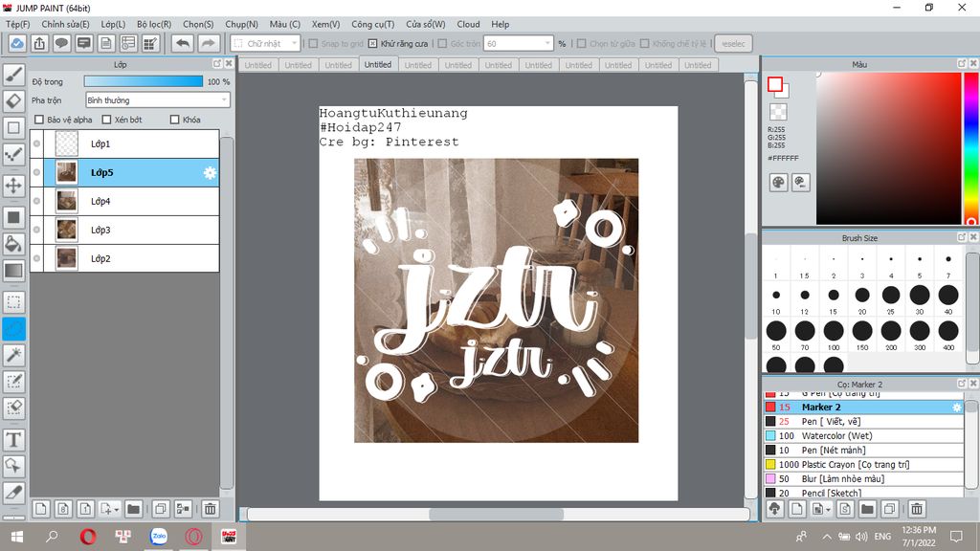Show hidden system tray icons chevron
The height and width of the screenshot is (551, 980).
point(826,537)
